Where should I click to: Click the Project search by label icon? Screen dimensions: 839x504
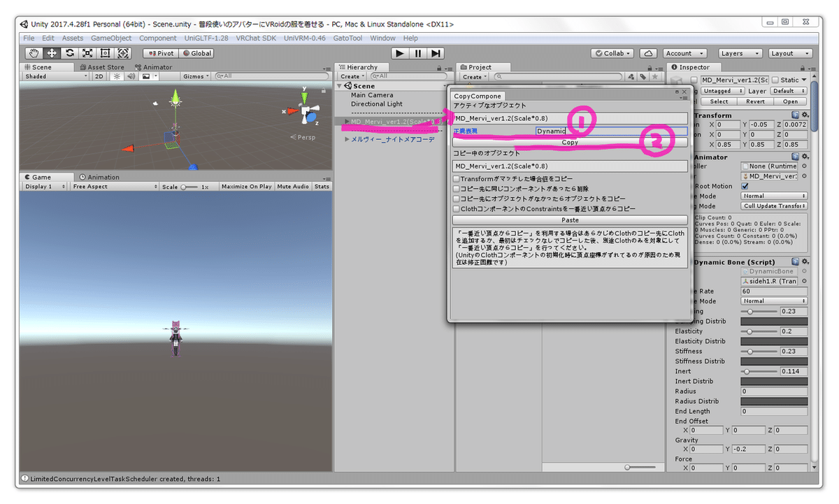[x=643, y=76]
